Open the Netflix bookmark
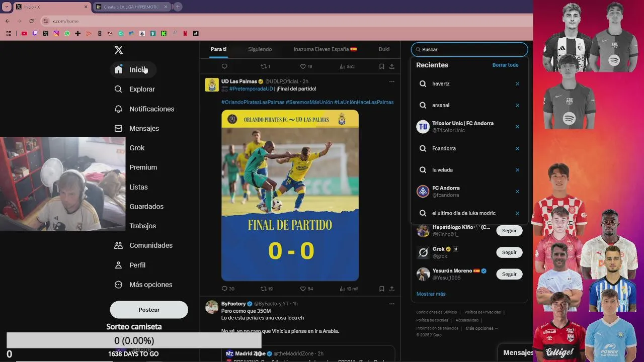This screenshot has width=644, height=362. 185,34
